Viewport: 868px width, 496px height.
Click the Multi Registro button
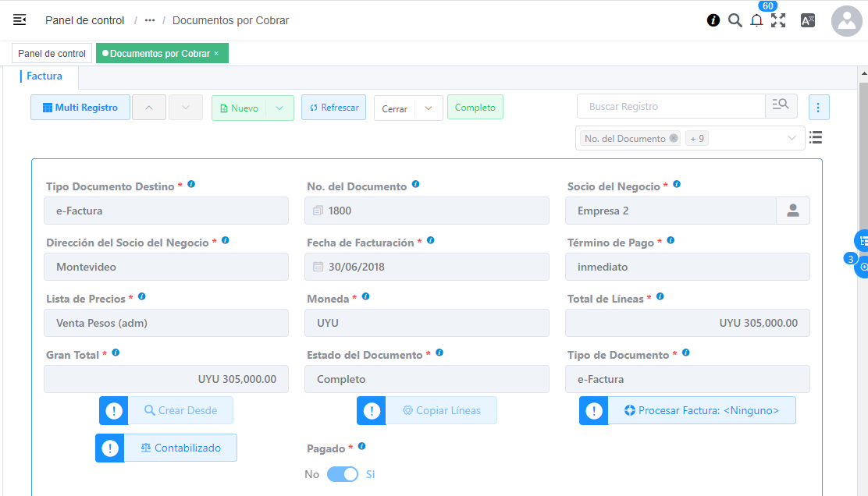(80, 108)
